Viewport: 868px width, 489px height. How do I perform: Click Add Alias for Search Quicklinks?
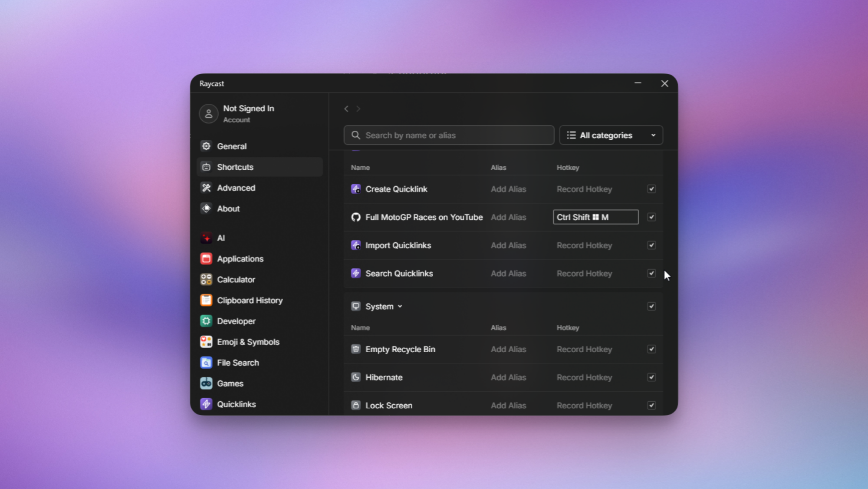click(508, 274)
